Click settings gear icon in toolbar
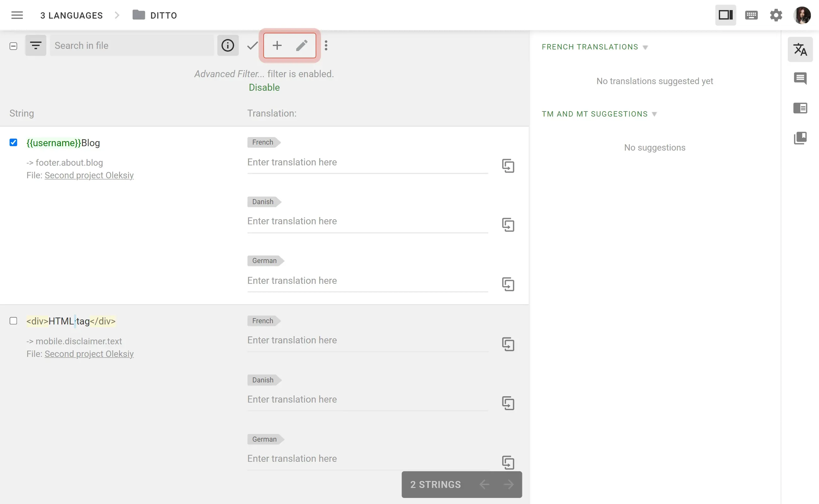Screen dimensions: 819x504 [x=776, y=14]
